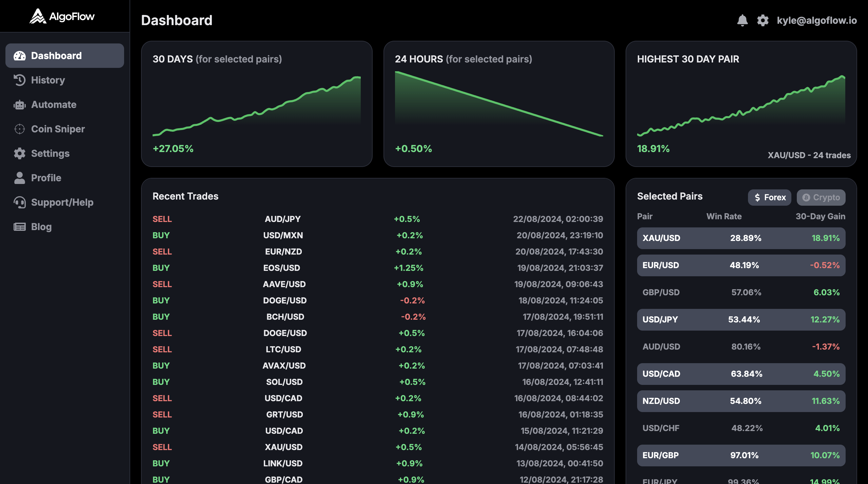Click the dollar sign icon on Forex
This screenshot has height=484, width=868.
[757, 198]
